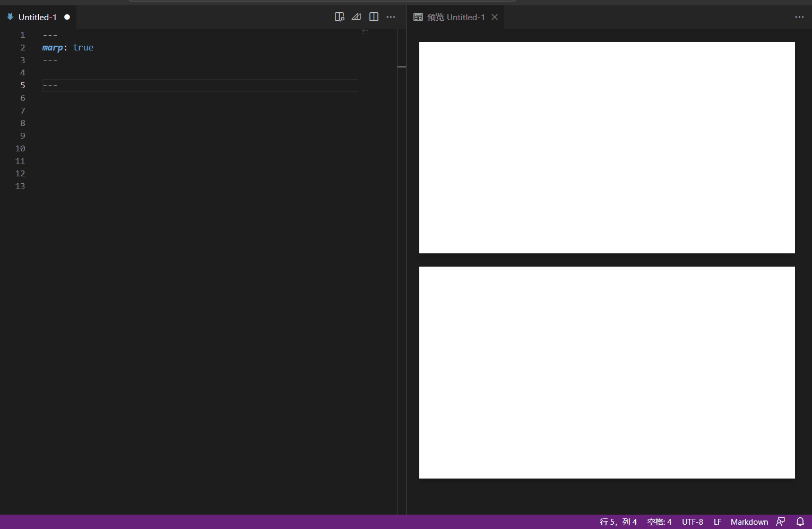
Task: Click line number 5 in the gutter
Action: click(22, 85)
